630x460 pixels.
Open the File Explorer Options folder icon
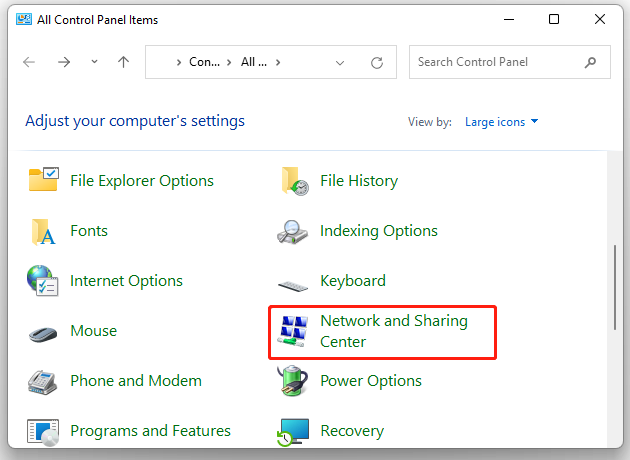[x=44, y=179]
